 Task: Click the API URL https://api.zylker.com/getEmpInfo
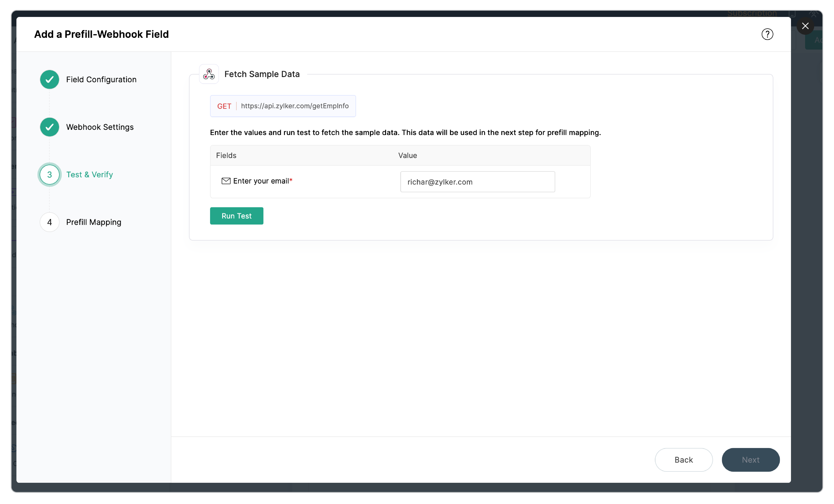(x=295, y=106)
